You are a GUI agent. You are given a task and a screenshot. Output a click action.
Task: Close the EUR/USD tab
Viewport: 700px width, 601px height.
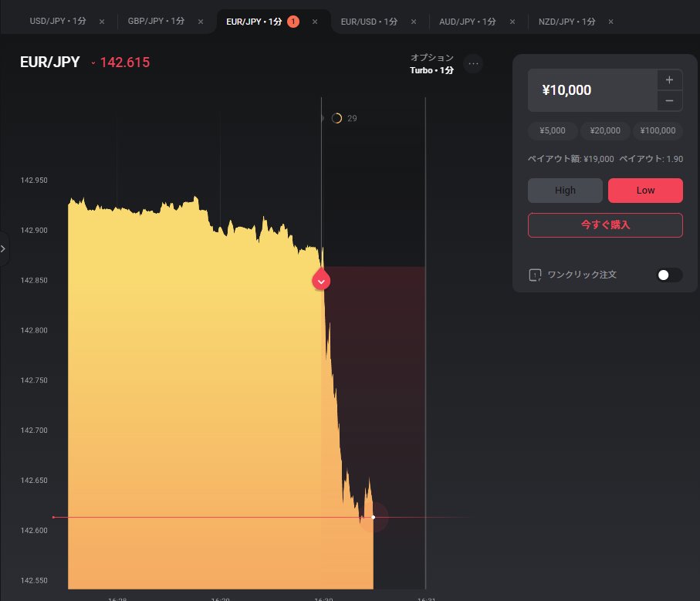414,22
